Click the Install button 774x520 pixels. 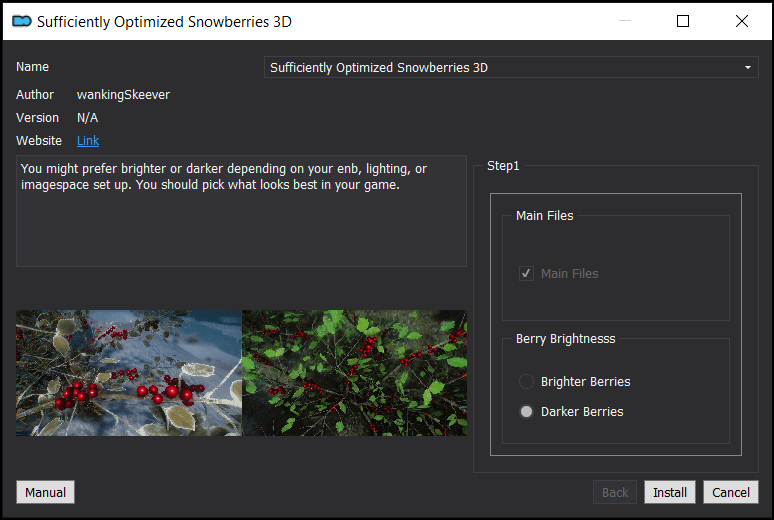pos(670,492)
